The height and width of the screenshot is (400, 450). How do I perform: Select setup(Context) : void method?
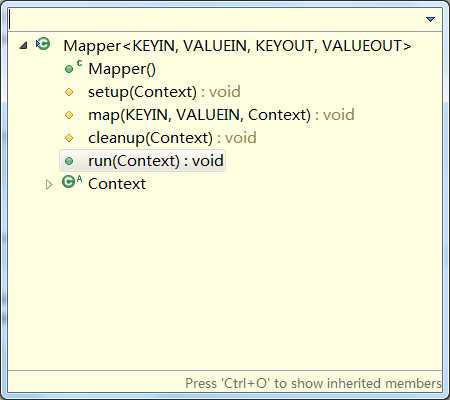164,92
